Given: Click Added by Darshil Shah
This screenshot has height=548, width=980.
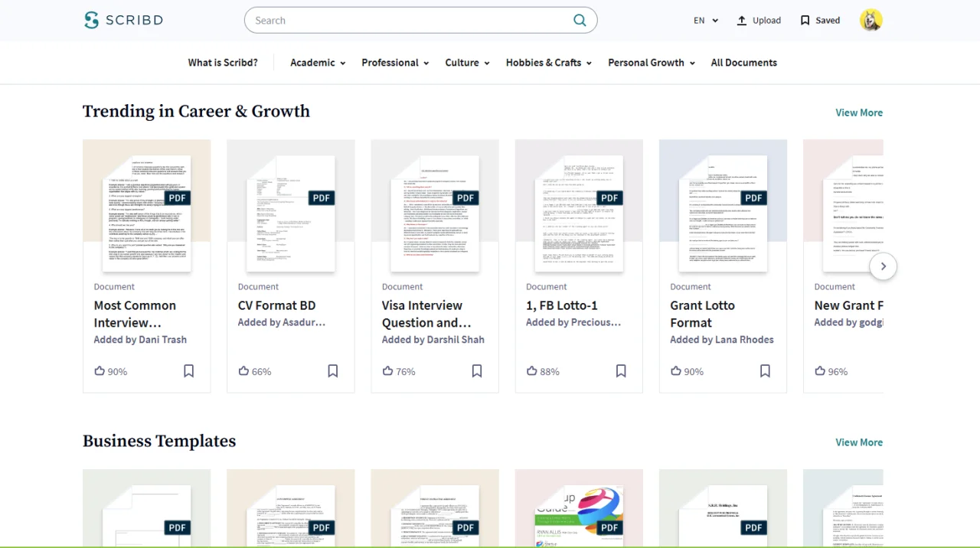Looking at the screenshot, I should pyautogui.click(x=433, y=340).
